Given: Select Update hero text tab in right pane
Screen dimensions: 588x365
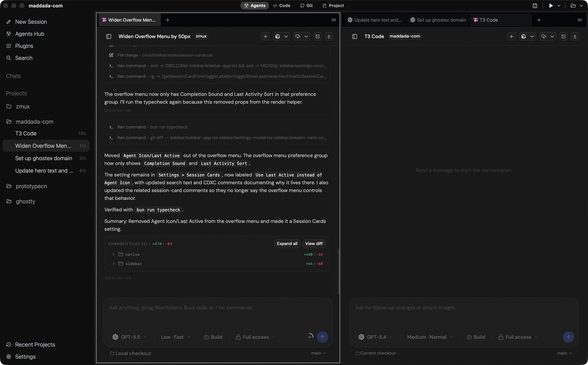Looking at the screenshot, I should [x=375, y=20].
